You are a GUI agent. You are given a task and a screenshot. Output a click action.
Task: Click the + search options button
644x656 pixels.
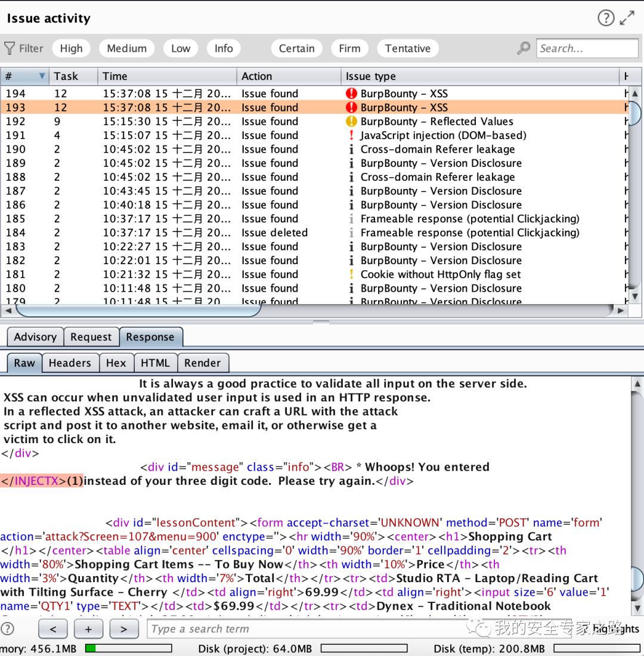point(88,629)
